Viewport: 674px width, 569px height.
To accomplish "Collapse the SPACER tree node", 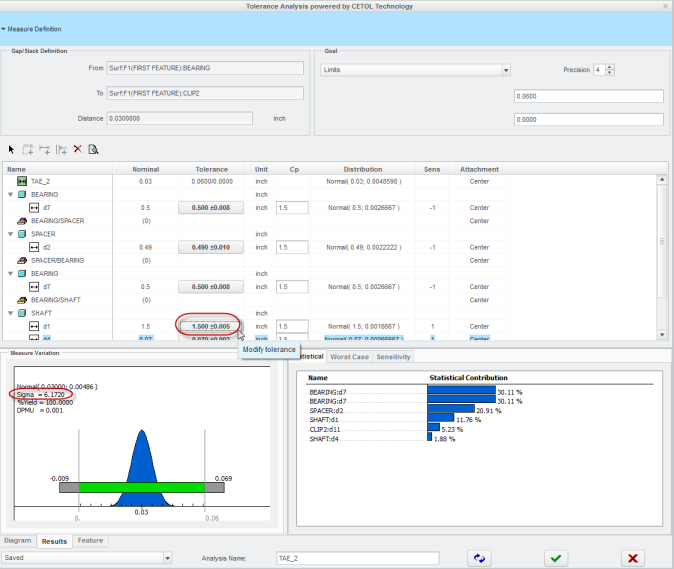I will coord(10,234).
